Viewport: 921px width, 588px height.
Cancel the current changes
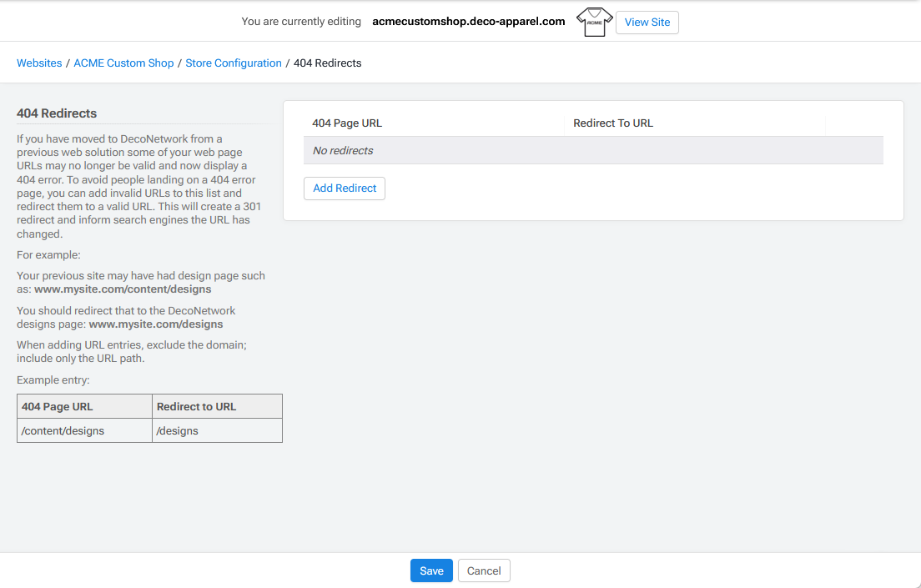[x=484, y=570]
